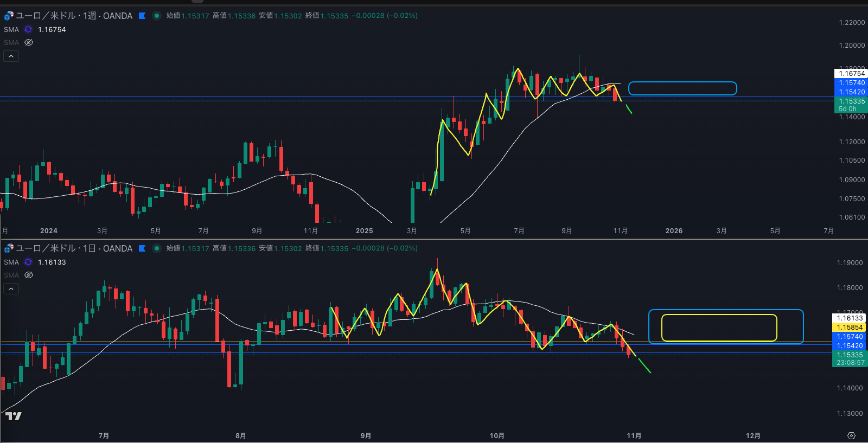Viewport: 868px width, 443px height.
Task: Click the green market status dot on weekly chart
Action: coord(157,16)
